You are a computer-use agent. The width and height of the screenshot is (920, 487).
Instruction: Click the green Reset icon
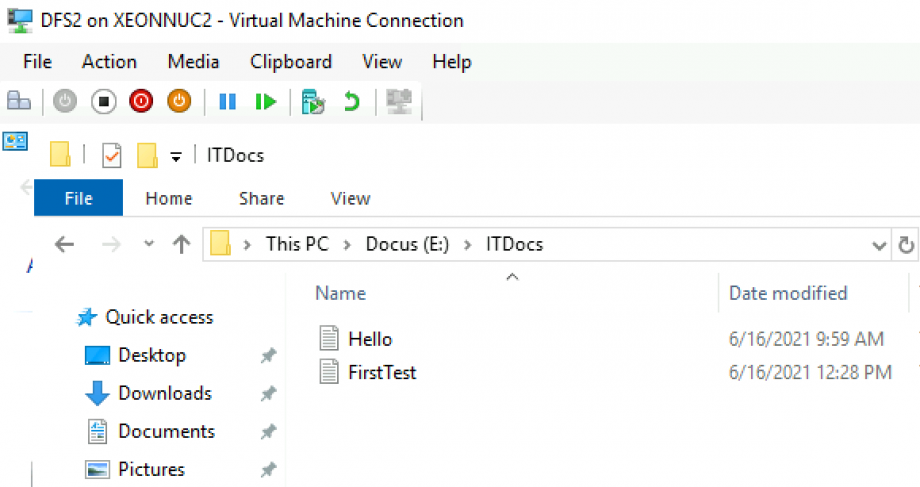265,101
